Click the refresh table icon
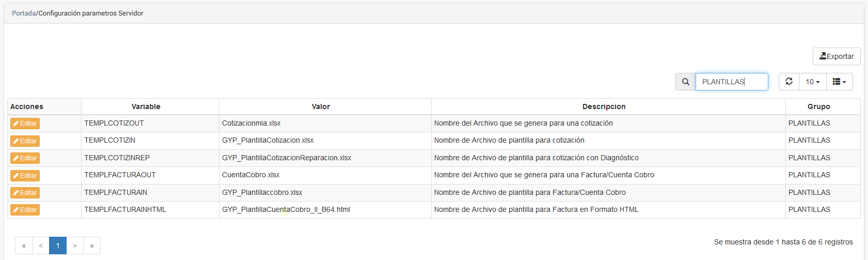This screenshot has height=260, width=868. coord(789,82)
